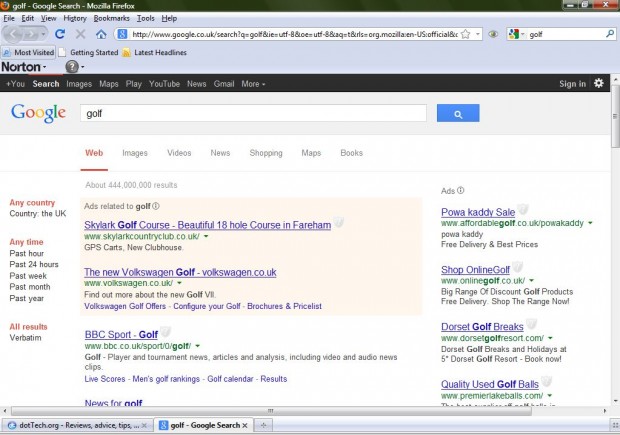Open the Getting Started bookmark
The width and height of the screenshot is (620, 435).
point(89,53)
